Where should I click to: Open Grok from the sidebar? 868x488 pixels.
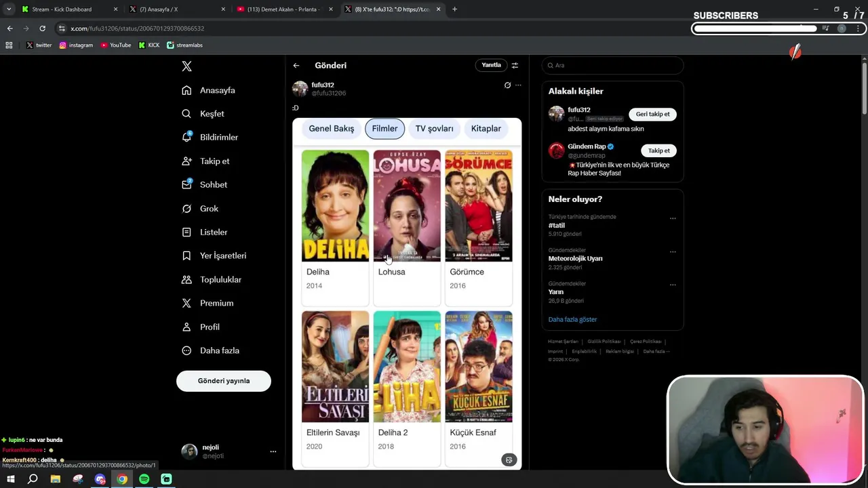[200, 209]
